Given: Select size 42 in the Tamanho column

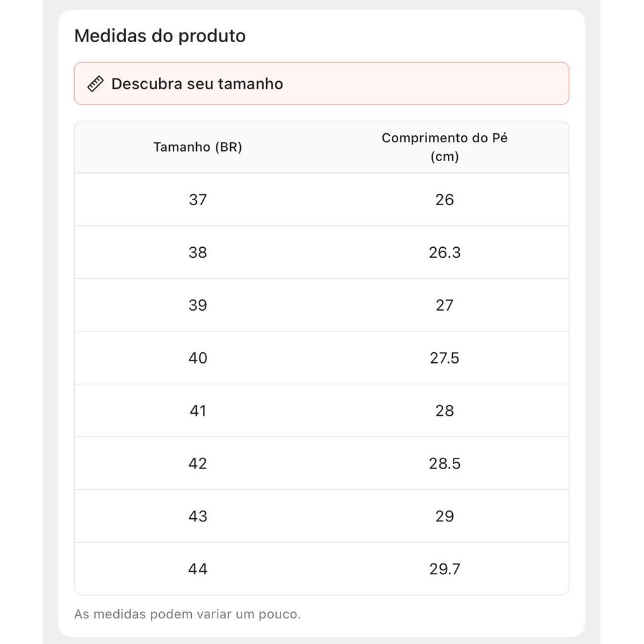Looking at the screenshot, I should [197, 464].
